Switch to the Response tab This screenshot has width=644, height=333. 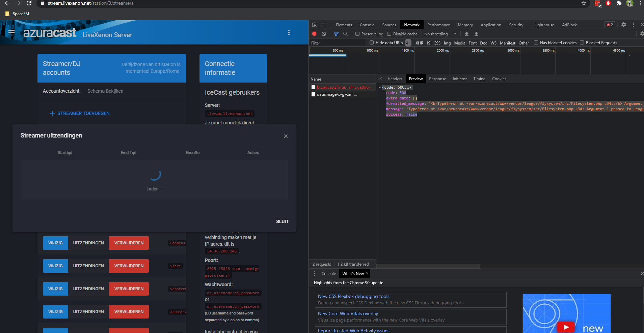(x=437, y=79)
